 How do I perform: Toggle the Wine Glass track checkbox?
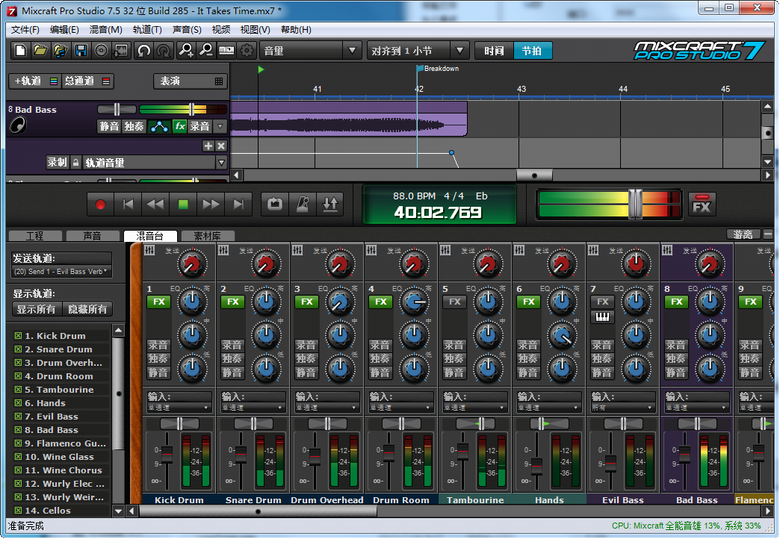point(18,457)
